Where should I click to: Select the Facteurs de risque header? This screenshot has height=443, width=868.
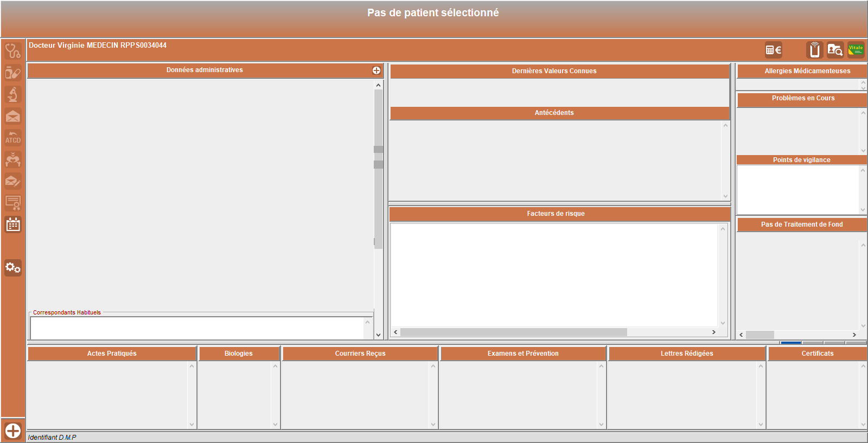tap(556, 214)
